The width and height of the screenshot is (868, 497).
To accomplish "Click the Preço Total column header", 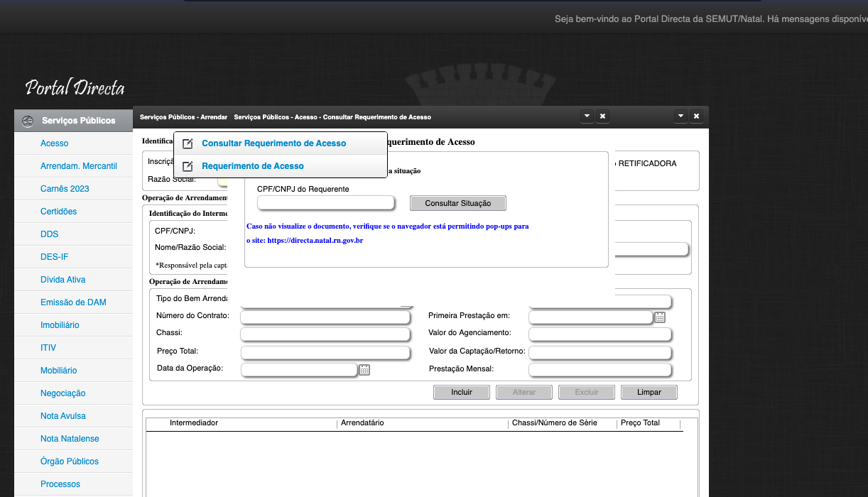I will [x=640, y=423].
